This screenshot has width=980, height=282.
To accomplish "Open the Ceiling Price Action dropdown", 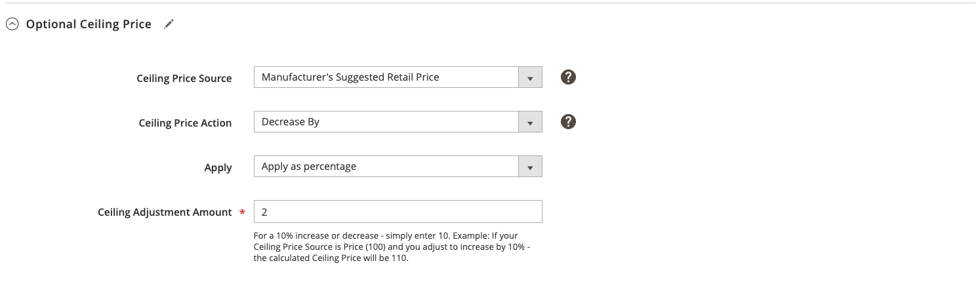I will coord(398,122).
